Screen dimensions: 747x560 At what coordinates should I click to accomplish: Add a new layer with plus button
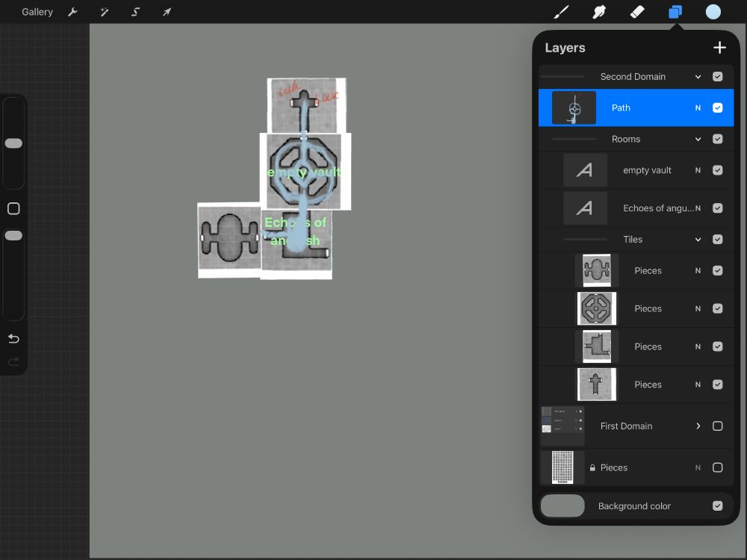719,48
